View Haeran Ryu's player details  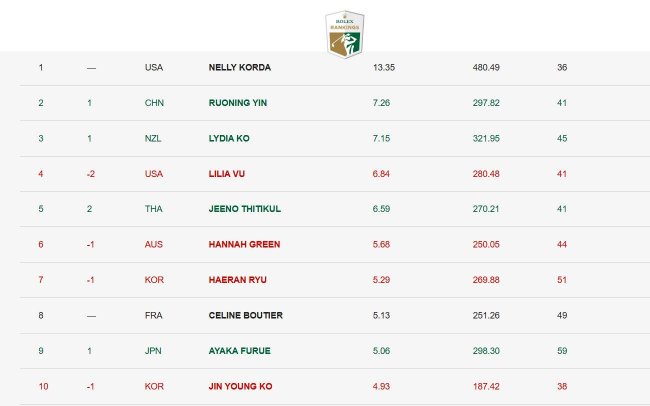tap(238, 280)
